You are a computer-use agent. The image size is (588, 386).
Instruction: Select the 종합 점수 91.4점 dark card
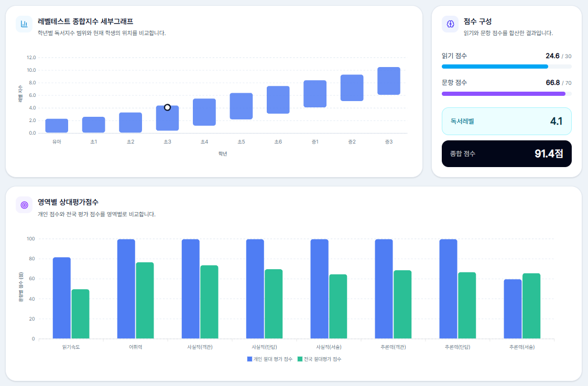[x=506, y=153]
